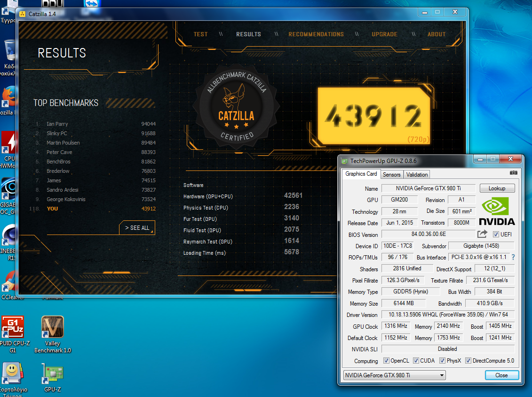Click the Loading Time (ms) result row

tap(242, 252)
